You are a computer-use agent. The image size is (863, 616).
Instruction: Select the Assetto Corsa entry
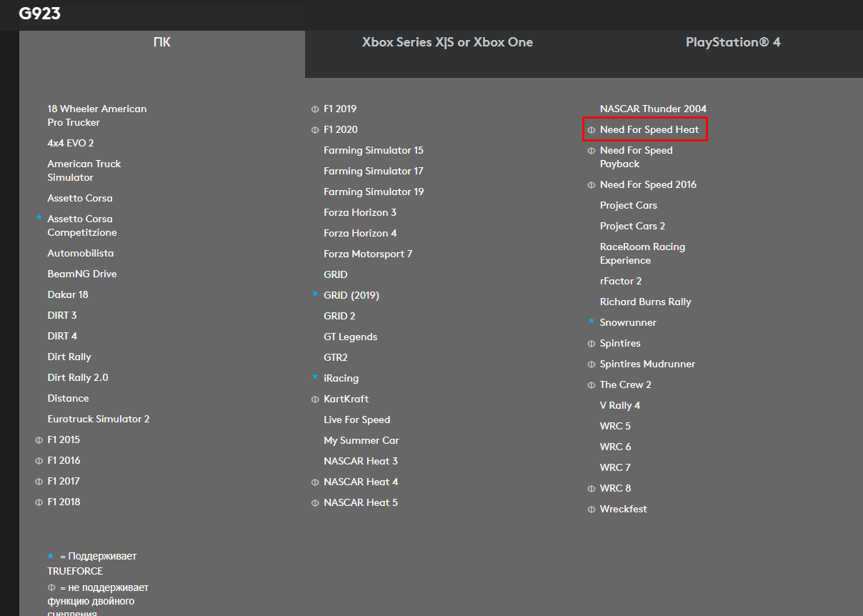pyautogui.click(x=80, y=198)
